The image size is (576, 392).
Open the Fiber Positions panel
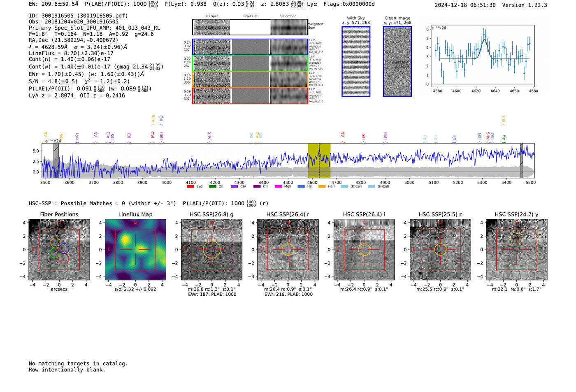[x=59, y=250]
